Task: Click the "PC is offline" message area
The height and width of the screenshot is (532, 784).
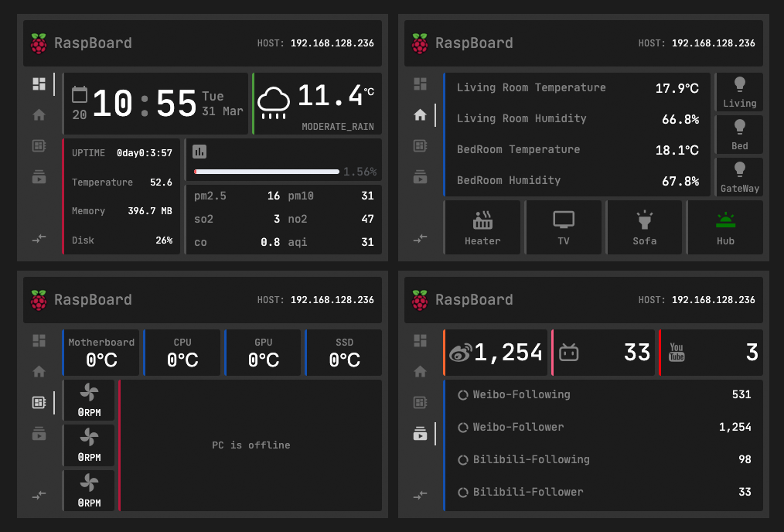Action: click(x=251, y=445)
